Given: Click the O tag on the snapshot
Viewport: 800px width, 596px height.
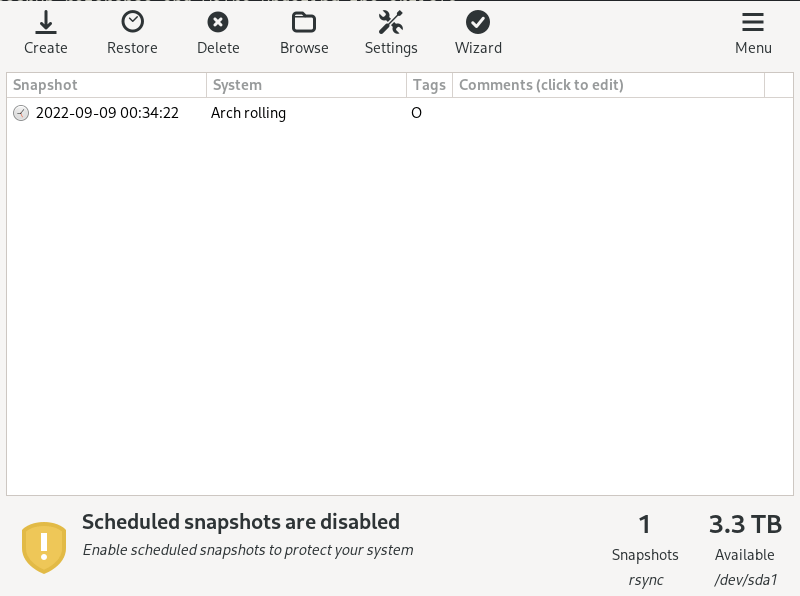Looking at the screenshot, I should click(x=416, y=113).
